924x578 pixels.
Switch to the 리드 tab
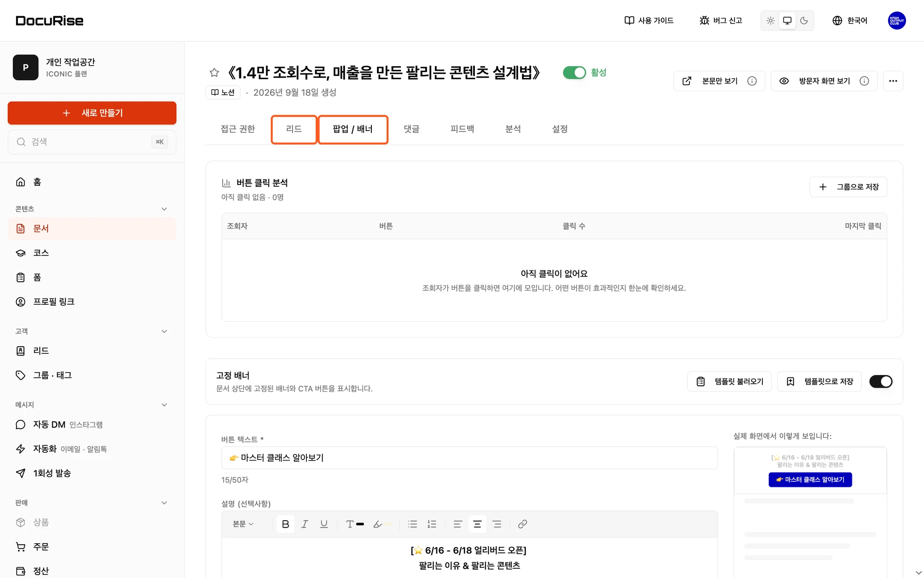click(x=294, y=129)
